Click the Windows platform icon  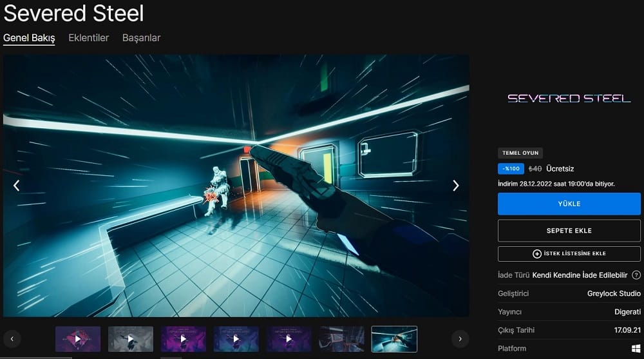coord(636,349)
